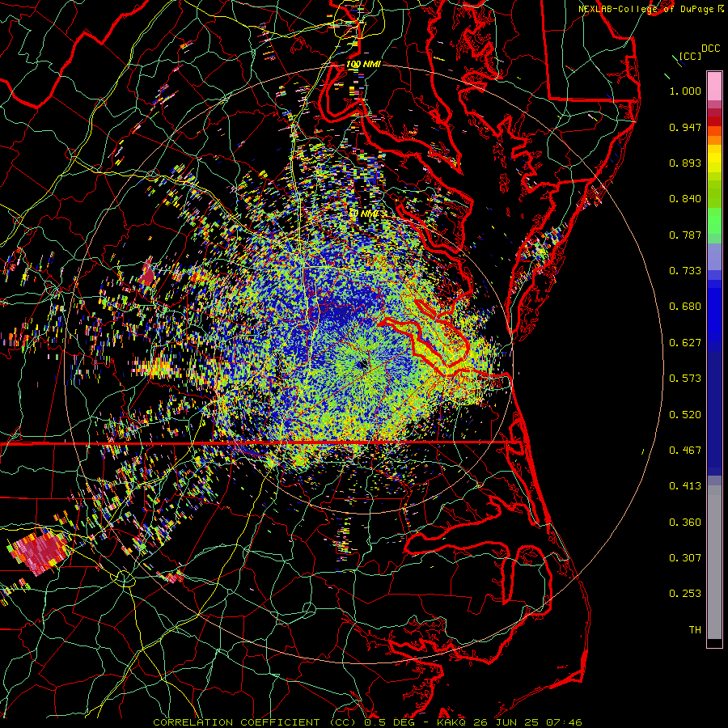728x728 pixels.
Task: Click the large magenta echo blob at lower left
Action: coord(38,551)
